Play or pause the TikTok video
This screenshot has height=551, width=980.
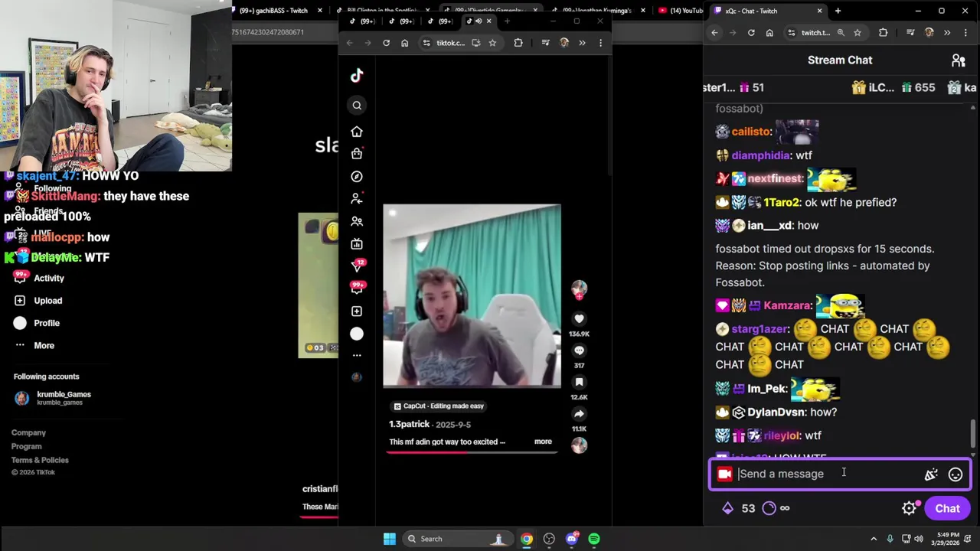tap(472, 296)
